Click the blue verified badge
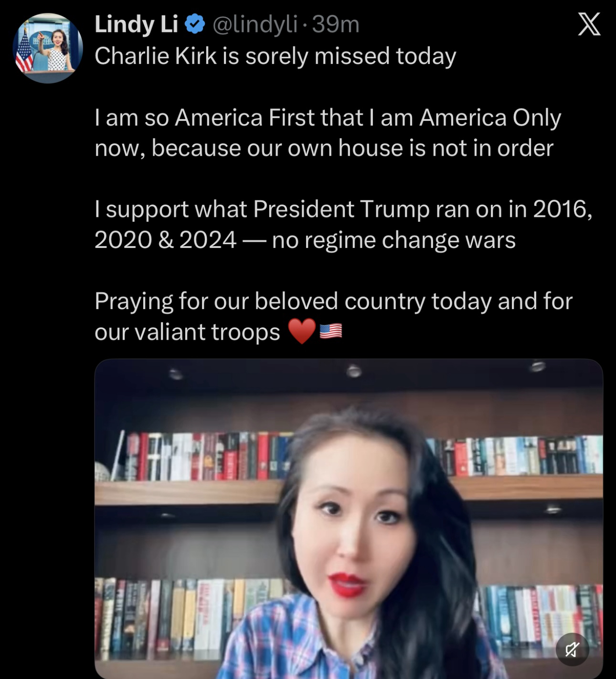Screen dimensions: 616x679 pyautogui.click(x=195, y=24)
